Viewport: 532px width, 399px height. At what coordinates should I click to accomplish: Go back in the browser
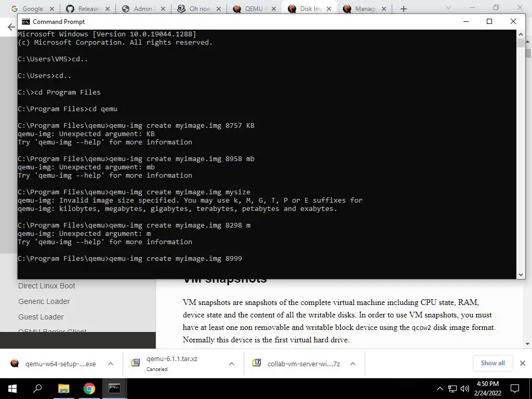11,27
